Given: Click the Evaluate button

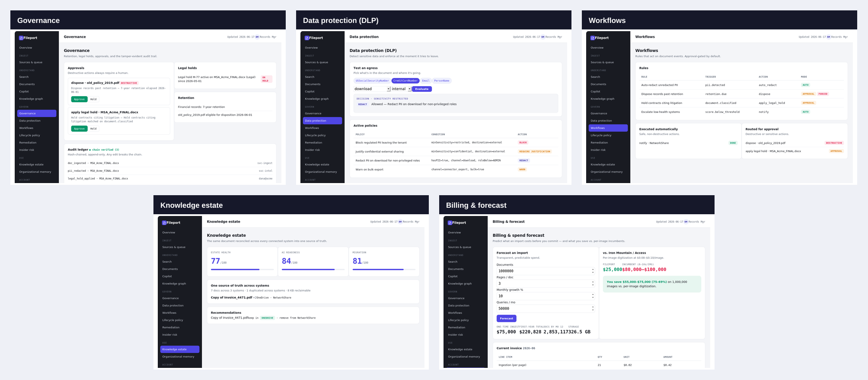Looking at the screenshot, I should 422,89.
